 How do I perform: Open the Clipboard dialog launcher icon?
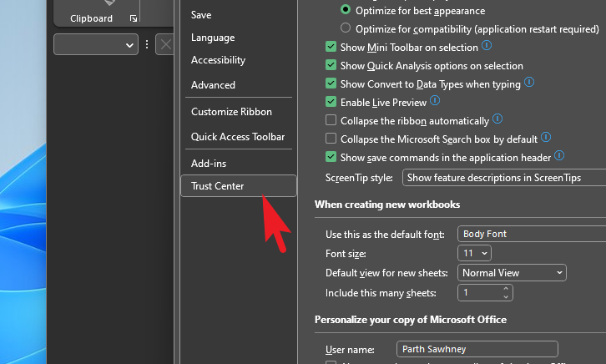point(134,18)
